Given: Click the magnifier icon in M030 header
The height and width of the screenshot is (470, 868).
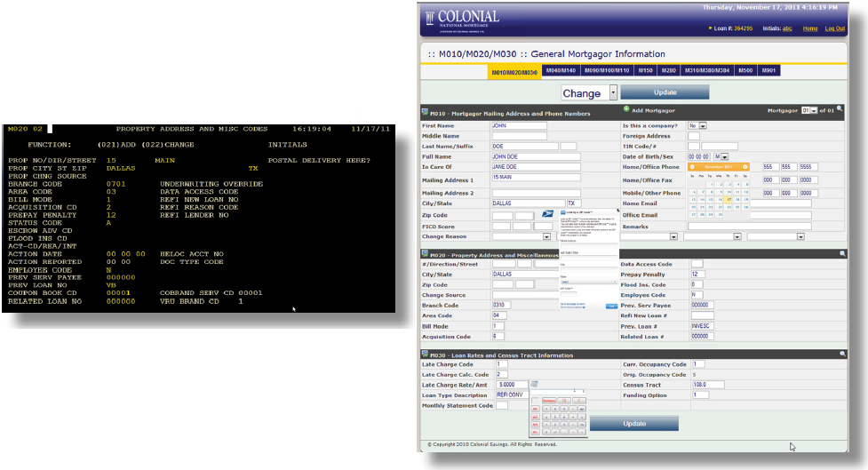Looking at the screenshot, I should 842,354.
